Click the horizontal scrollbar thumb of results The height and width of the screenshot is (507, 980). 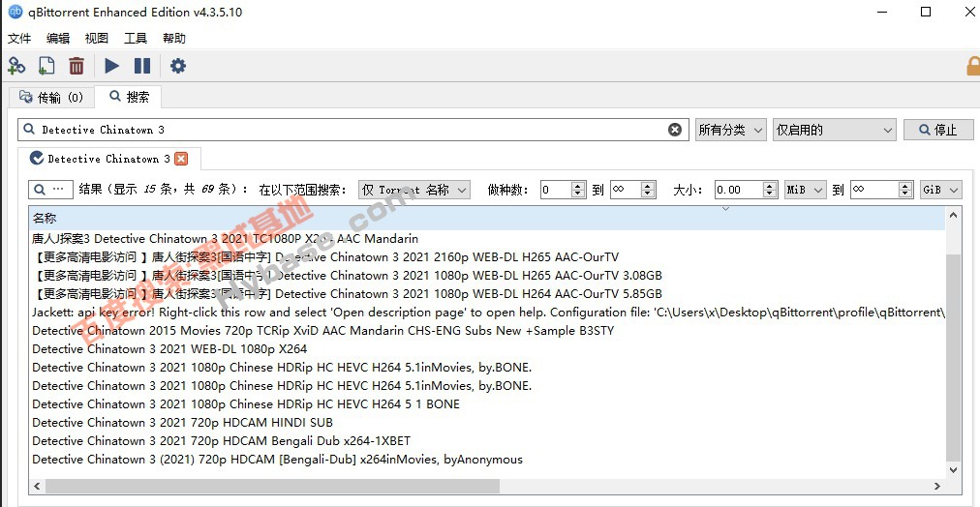[272, 486]
